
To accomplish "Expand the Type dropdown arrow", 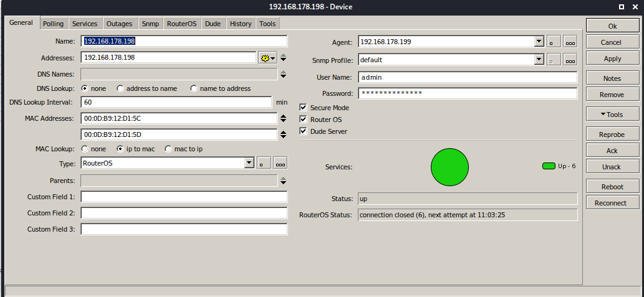I will 249,163.
